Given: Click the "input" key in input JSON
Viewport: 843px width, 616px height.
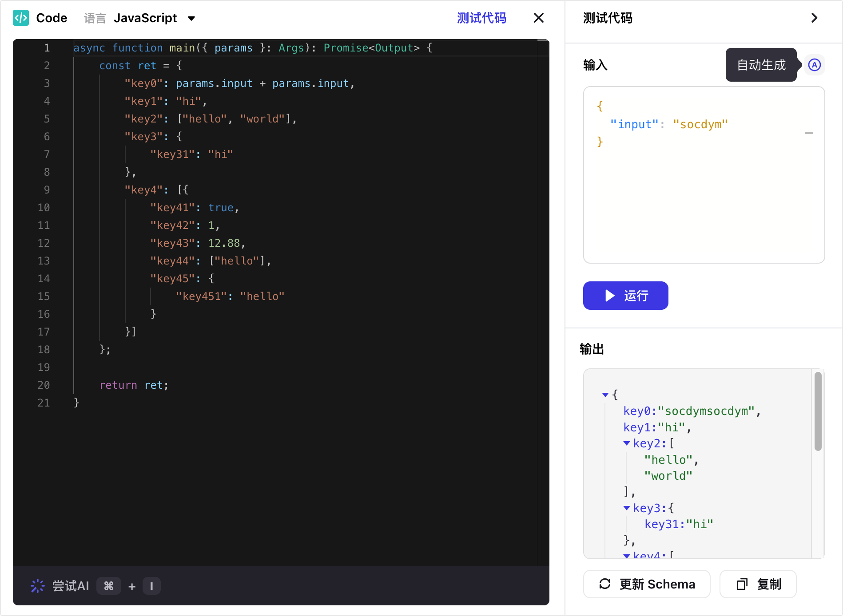Looking at the screenshot, I should click(634, 125).
